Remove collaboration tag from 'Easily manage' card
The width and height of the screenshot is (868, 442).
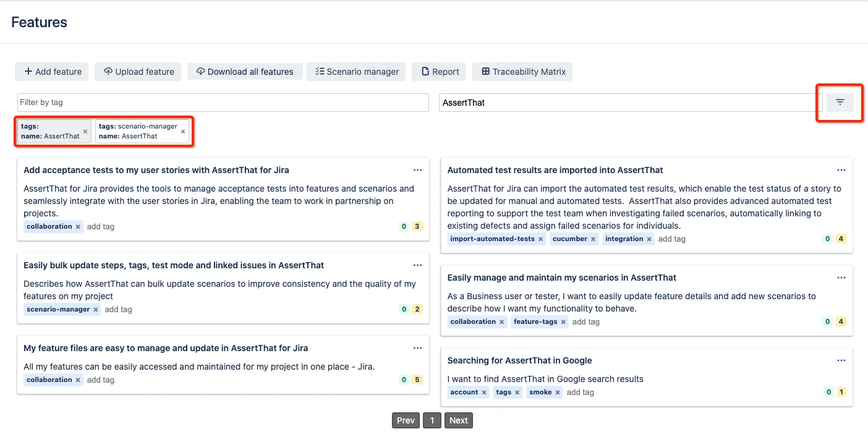click(501, 322)
